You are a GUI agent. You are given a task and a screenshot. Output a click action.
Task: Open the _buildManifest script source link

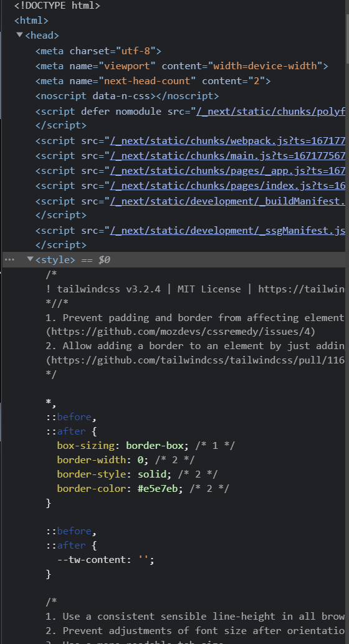pyautogui.click(x=227, y=201)
